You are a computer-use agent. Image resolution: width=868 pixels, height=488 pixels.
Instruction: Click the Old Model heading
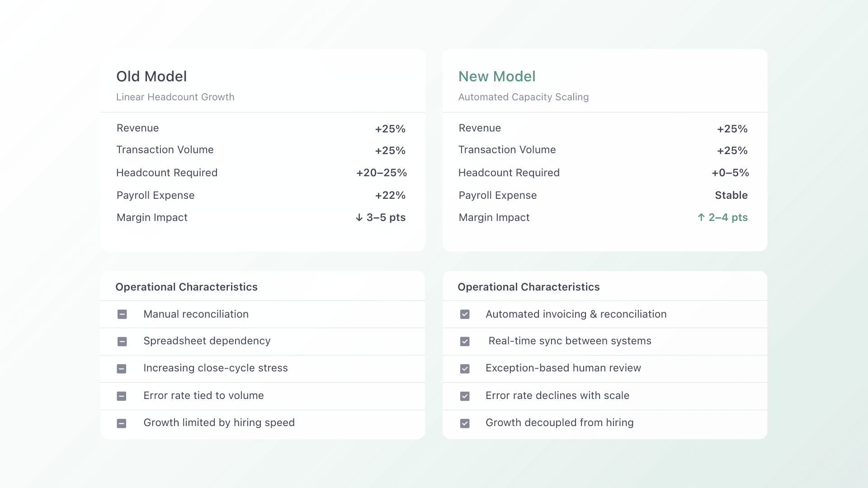[151, 76]
